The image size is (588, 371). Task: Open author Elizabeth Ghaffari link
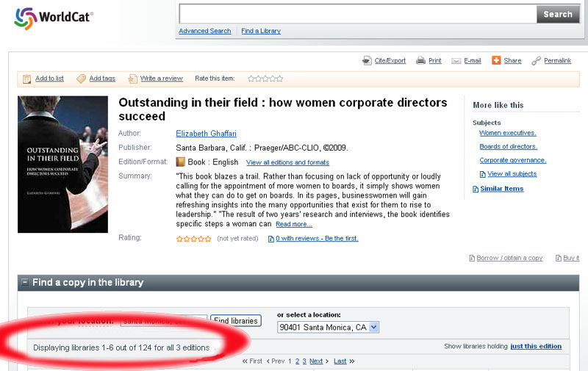point(207,134)
